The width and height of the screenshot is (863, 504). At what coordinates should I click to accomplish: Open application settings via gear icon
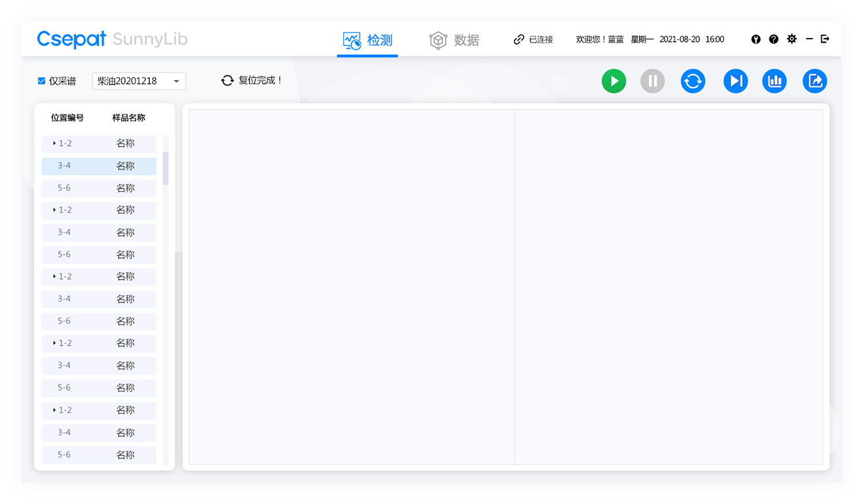pos(792,39)
